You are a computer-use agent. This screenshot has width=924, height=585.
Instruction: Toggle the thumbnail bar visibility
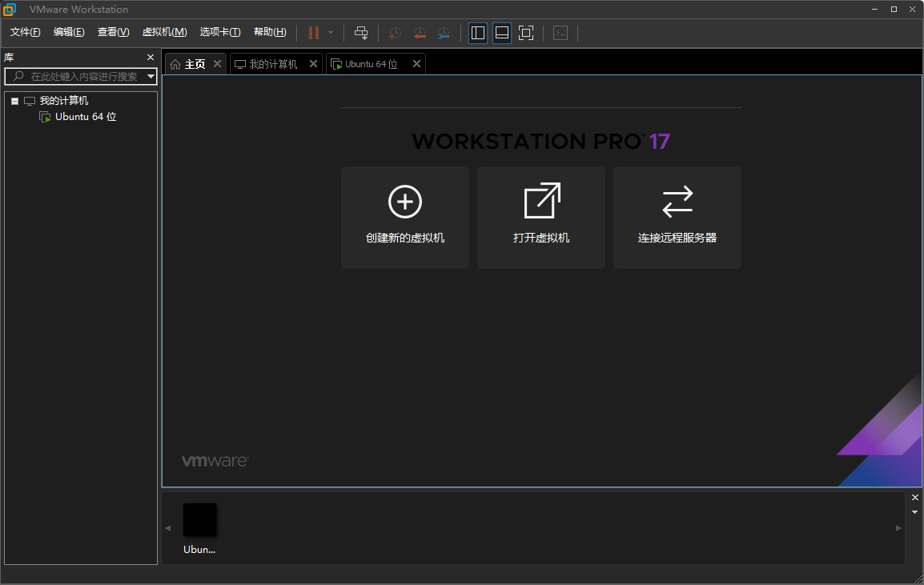point(502,33)
